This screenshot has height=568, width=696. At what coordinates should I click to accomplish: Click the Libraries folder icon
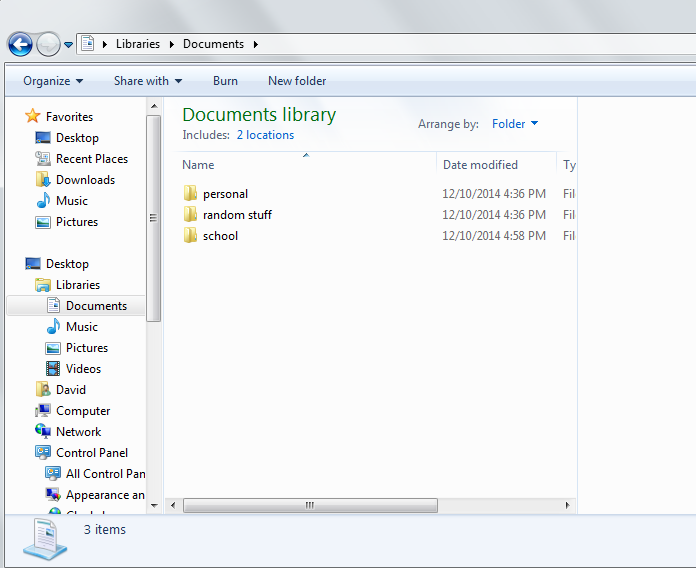click(x=43, y=285)
